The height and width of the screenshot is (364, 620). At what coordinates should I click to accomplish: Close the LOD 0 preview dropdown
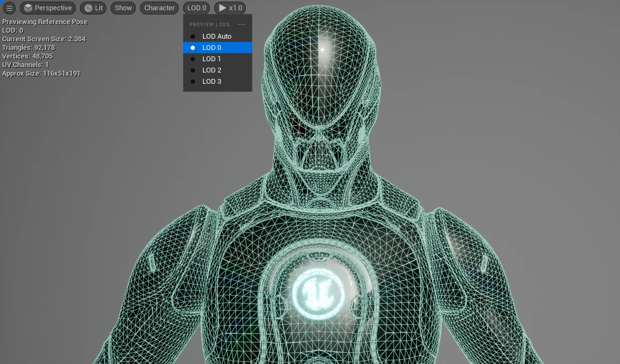coord(196,8)
